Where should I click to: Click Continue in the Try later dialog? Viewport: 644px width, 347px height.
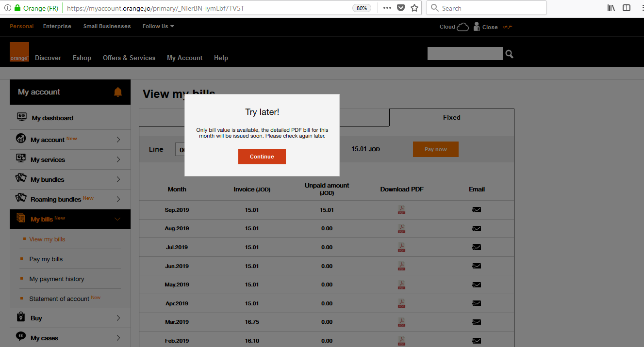262,157
